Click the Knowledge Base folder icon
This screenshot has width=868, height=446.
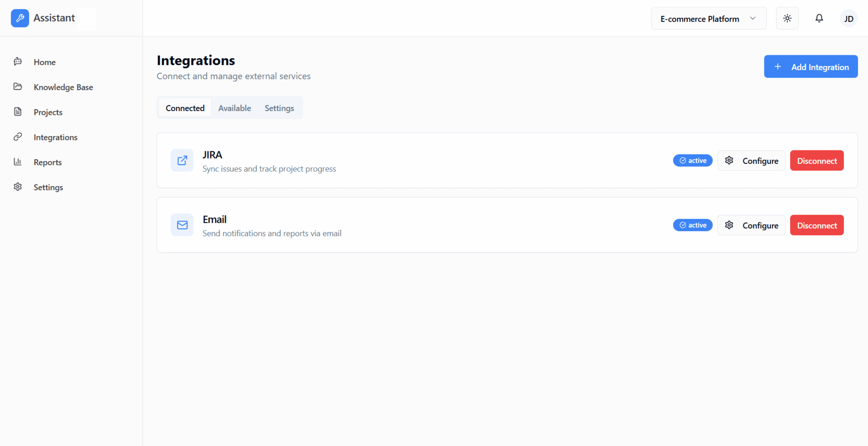[x=18, y=87]
